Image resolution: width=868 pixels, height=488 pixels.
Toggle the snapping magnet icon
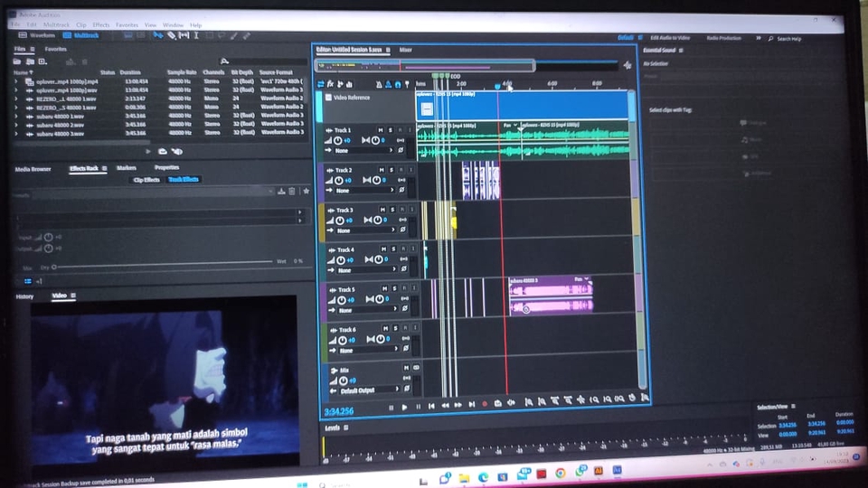(398, 85)
